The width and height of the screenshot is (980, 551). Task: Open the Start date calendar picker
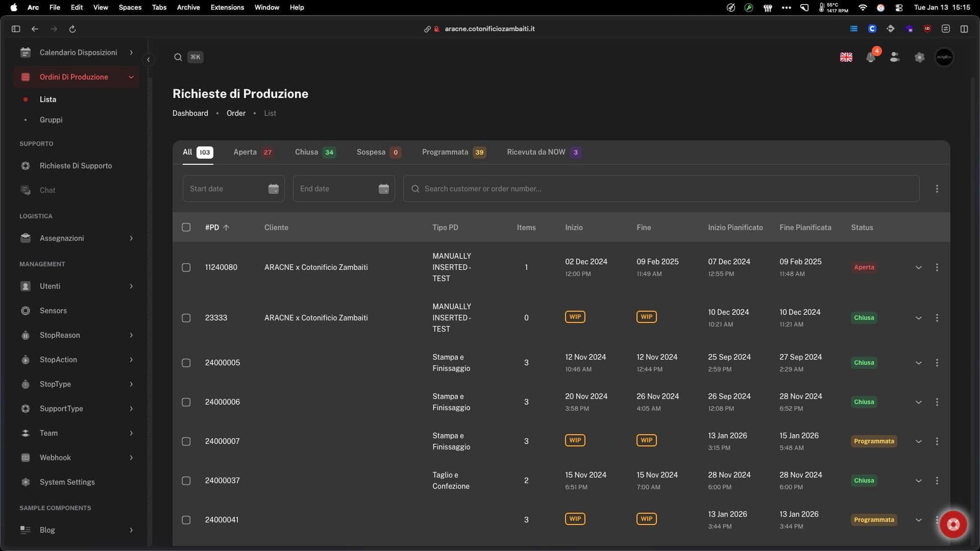274,189
